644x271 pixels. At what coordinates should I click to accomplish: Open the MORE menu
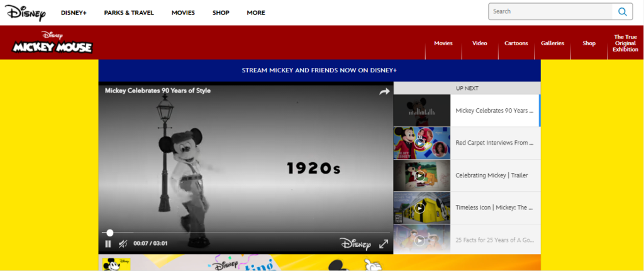click(x=256, y=13)
